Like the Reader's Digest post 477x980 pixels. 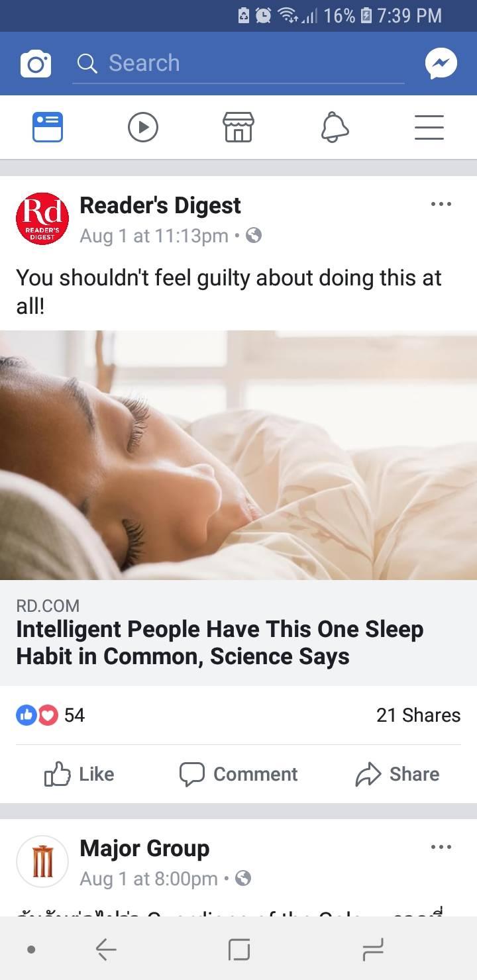pyautogui.click(x=79, y=774)
